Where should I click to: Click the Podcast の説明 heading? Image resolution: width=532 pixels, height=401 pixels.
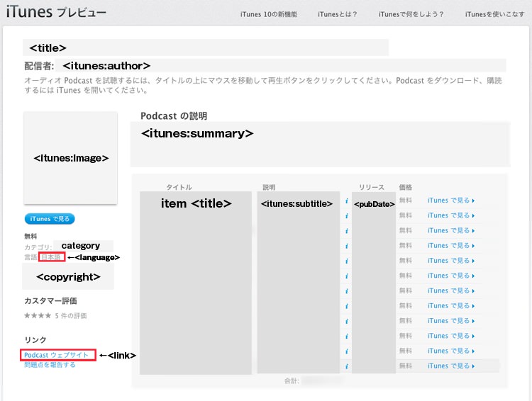[x=174, y=116]
